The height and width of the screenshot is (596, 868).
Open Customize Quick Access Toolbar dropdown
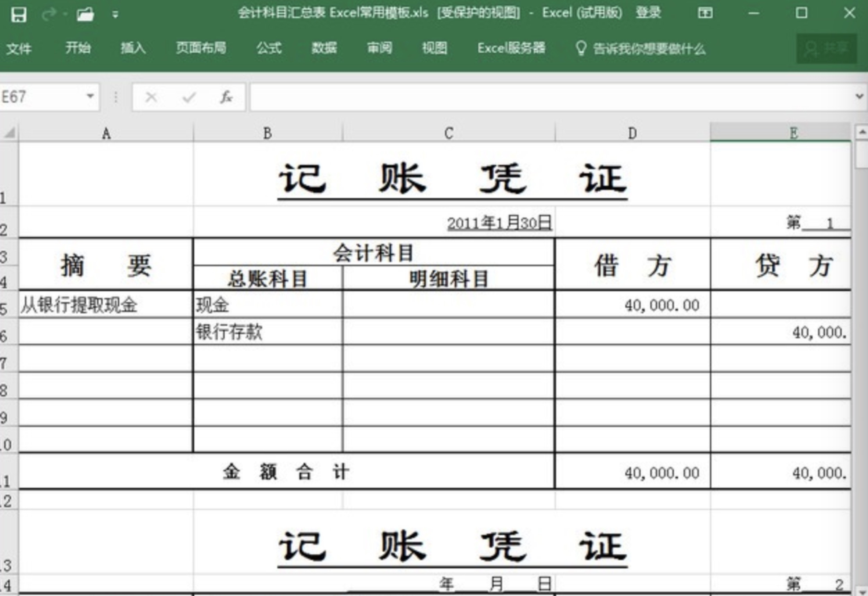[x=115, y=15]
